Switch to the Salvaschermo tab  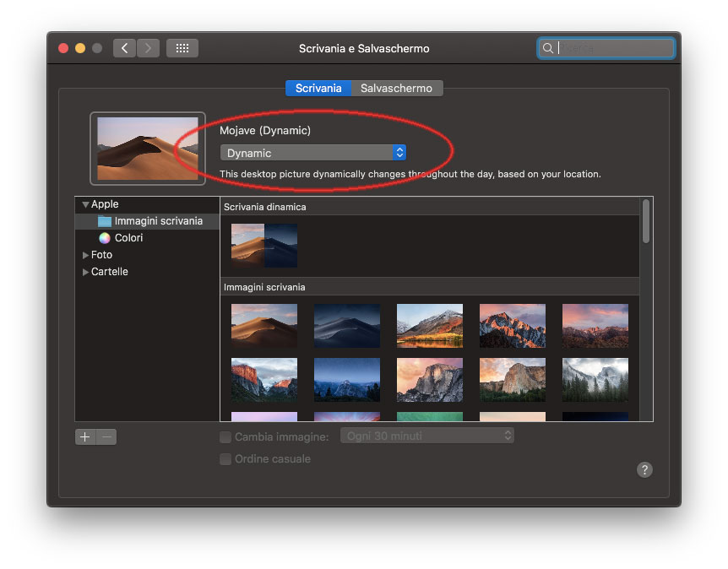click(x=396, y=88)
